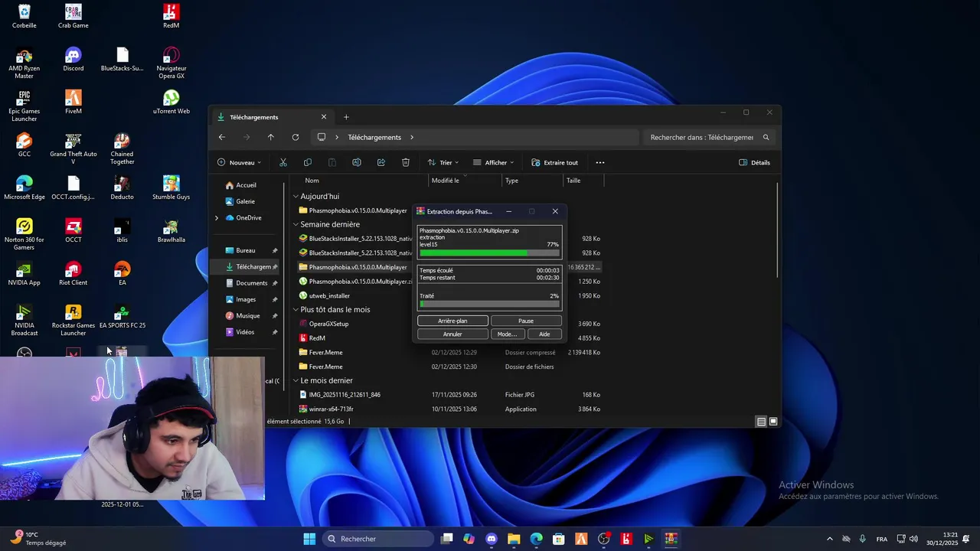Viewport: 980px width, 551px height.
Task: Switch to the large icons view in status bar
Action: [773, 422]
